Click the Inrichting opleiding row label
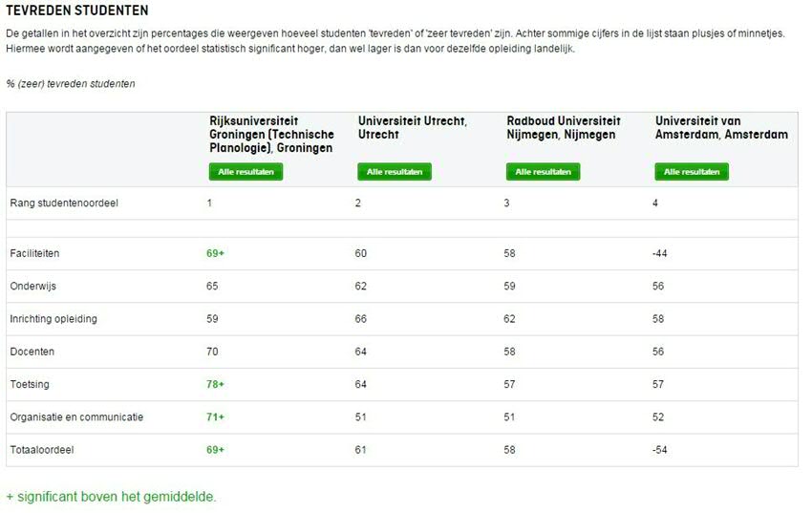The image size is (812, 513). click(x=53, y=319)
